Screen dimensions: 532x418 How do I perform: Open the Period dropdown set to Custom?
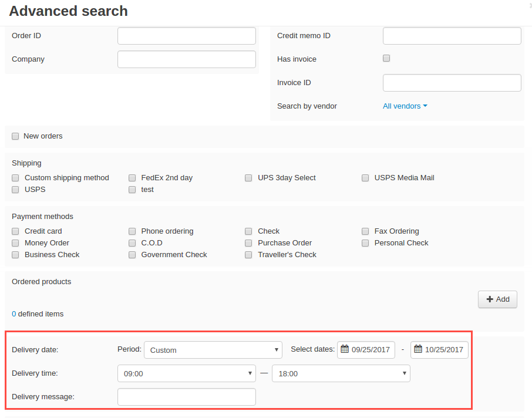(x=213, y=350)
